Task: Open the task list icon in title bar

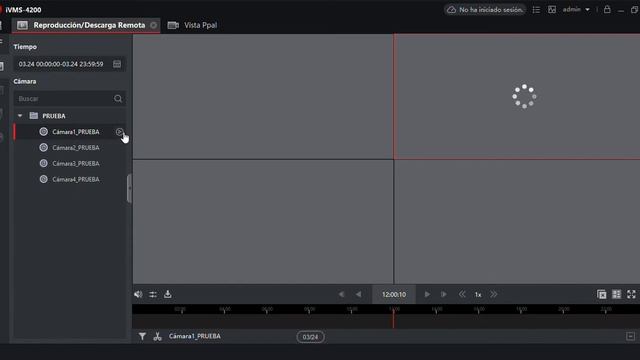Action: pyautogui.click(x=536, y=9)
